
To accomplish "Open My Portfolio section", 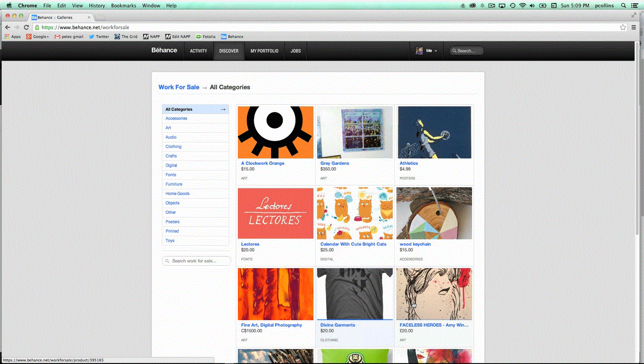I will 265,51.
